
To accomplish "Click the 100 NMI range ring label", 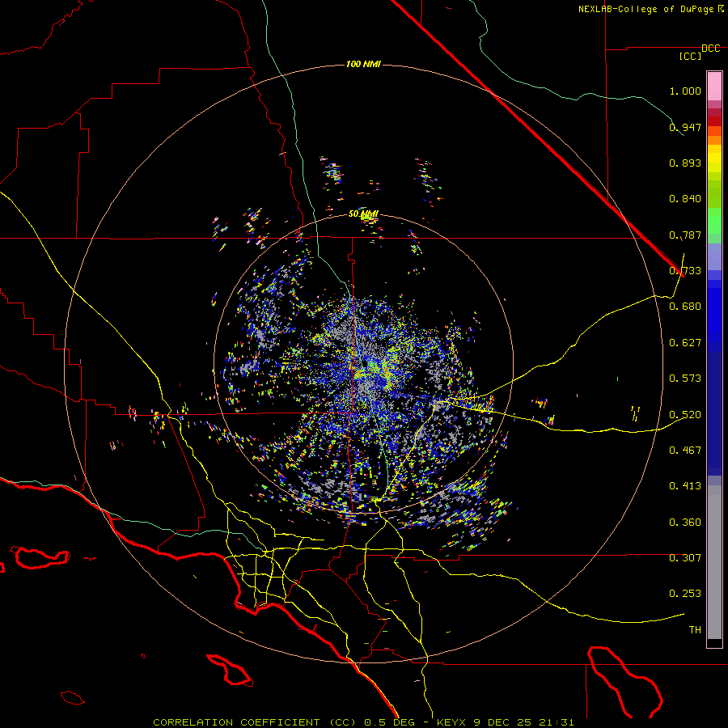I will pos(363,64).
